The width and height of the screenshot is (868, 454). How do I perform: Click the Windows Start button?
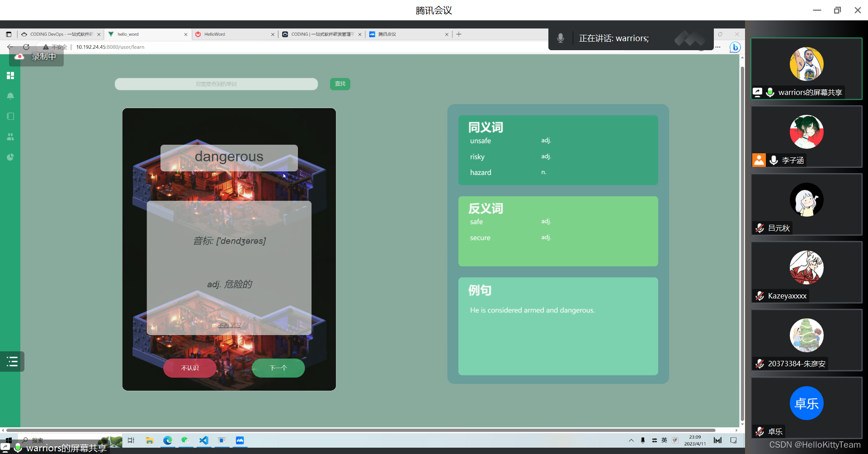point(9,440)
